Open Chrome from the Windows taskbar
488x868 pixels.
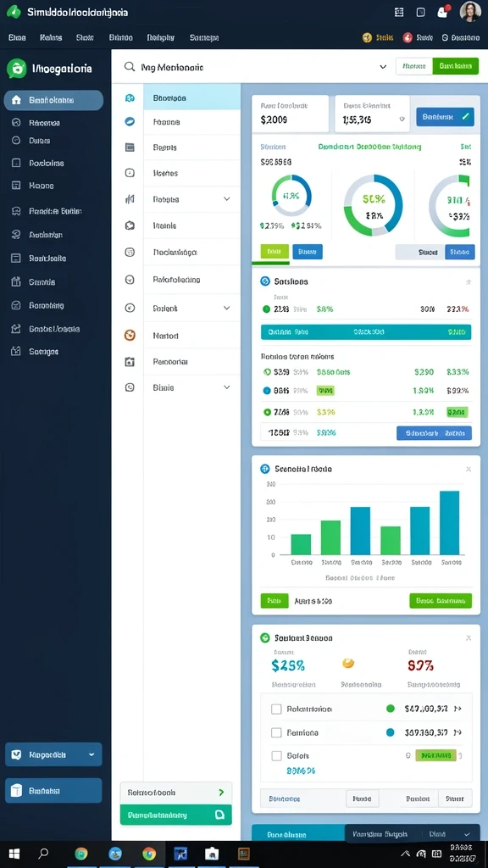149,854
